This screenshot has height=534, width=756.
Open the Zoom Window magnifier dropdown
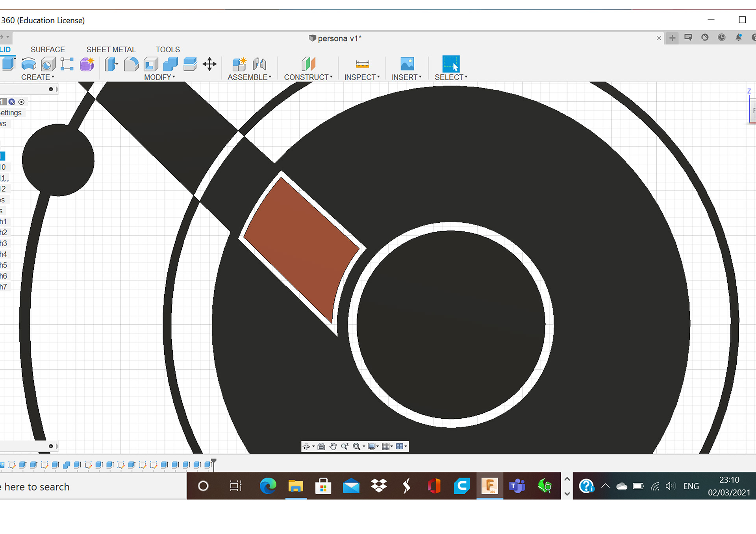(x=358, y=446)
